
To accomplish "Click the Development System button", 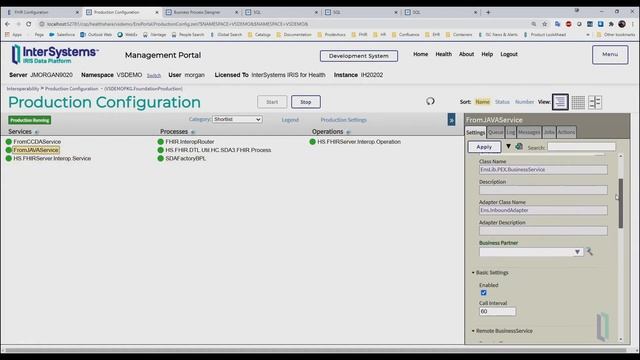I will 359,56.
